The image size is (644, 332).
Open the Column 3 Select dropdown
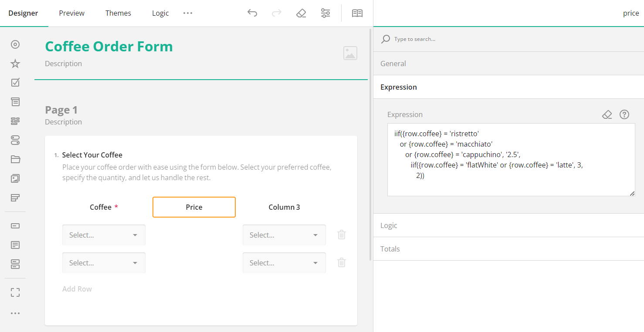tap(284, 235)
